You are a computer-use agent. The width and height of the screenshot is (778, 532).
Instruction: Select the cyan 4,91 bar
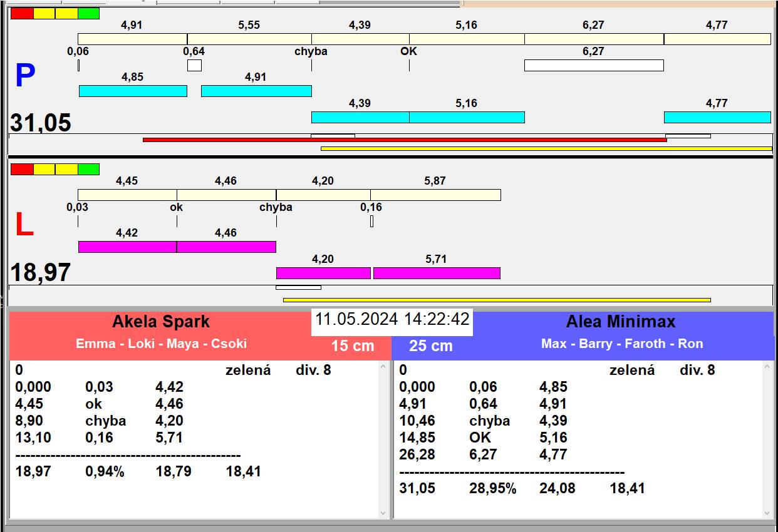click(256, 91)
